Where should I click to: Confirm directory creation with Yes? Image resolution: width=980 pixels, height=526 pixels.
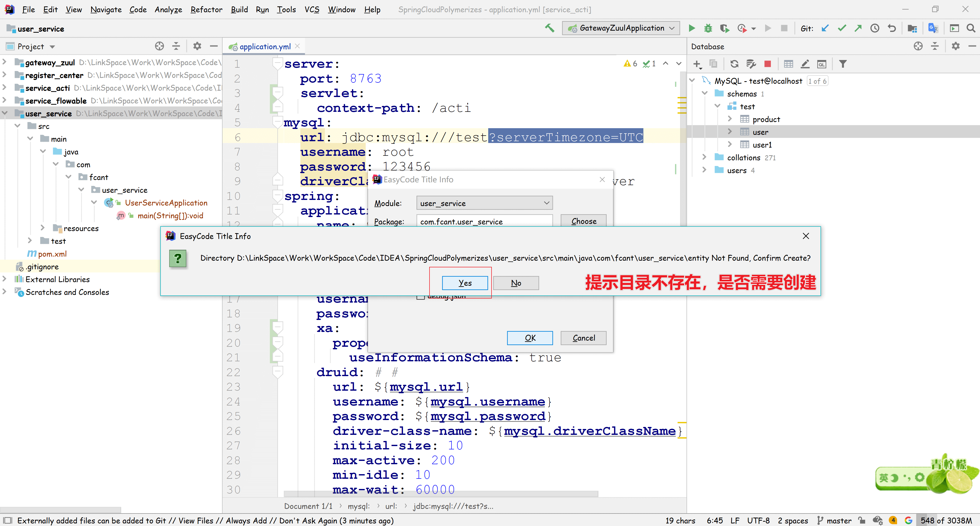(464, 283)
